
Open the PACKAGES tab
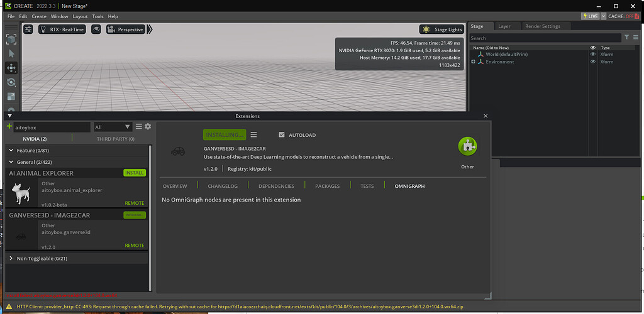pyautogui.click(x=327, y=186)
